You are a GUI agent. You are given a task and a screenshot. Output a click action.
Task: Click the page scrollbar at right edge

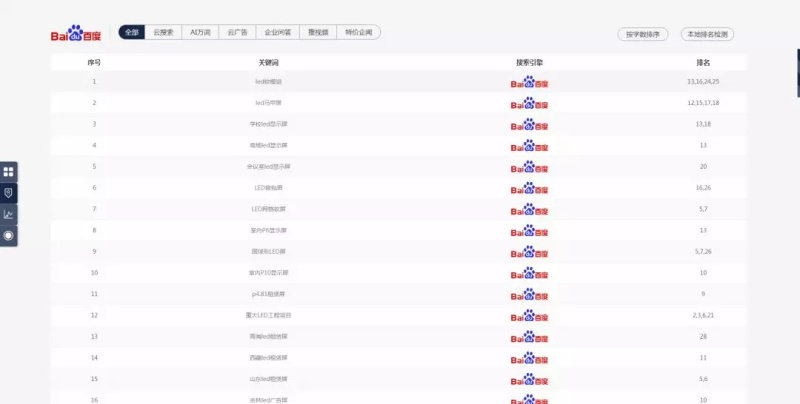[798, 72]
